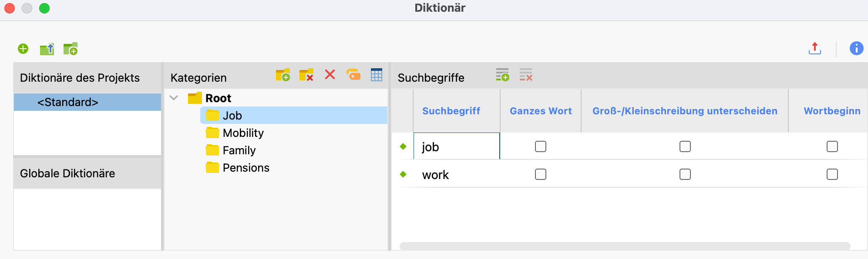Click the Diktionäre des Projekts heading
This screenshot has height=259, width=868.
(80, 78)
